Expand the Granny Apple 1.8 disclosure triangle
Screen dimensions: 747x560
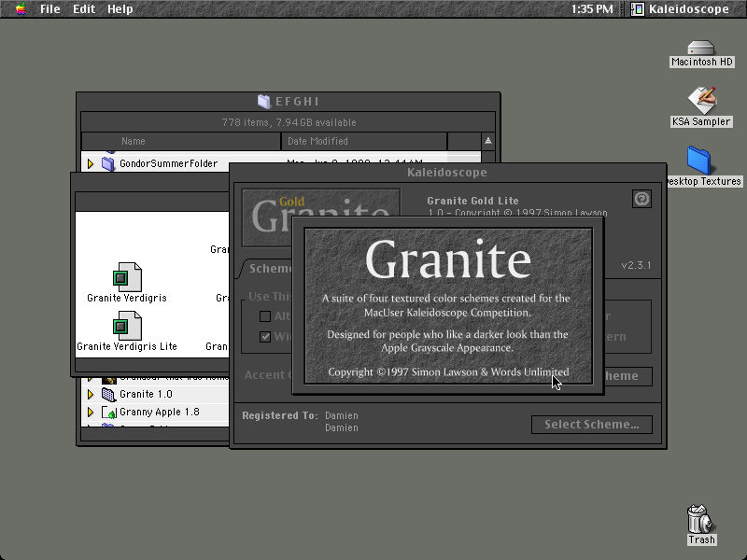(90, 412)
